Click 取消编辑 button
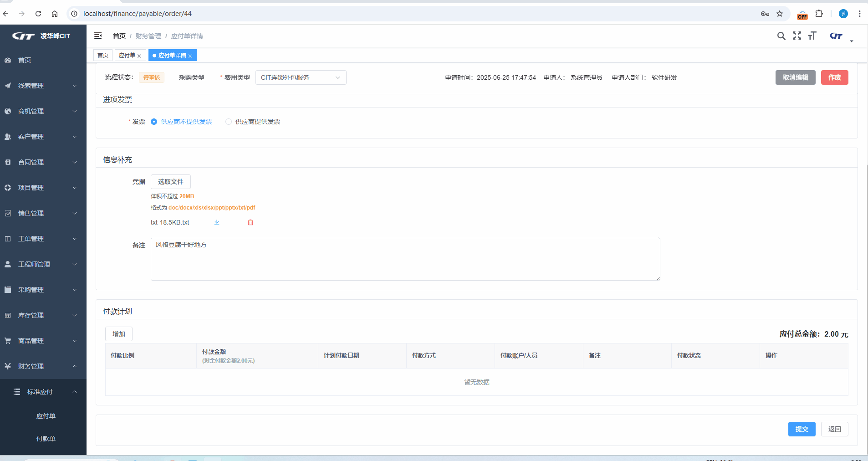Image resolution: width=868 pixels, height=461 pixels. (x=795, y=77)
